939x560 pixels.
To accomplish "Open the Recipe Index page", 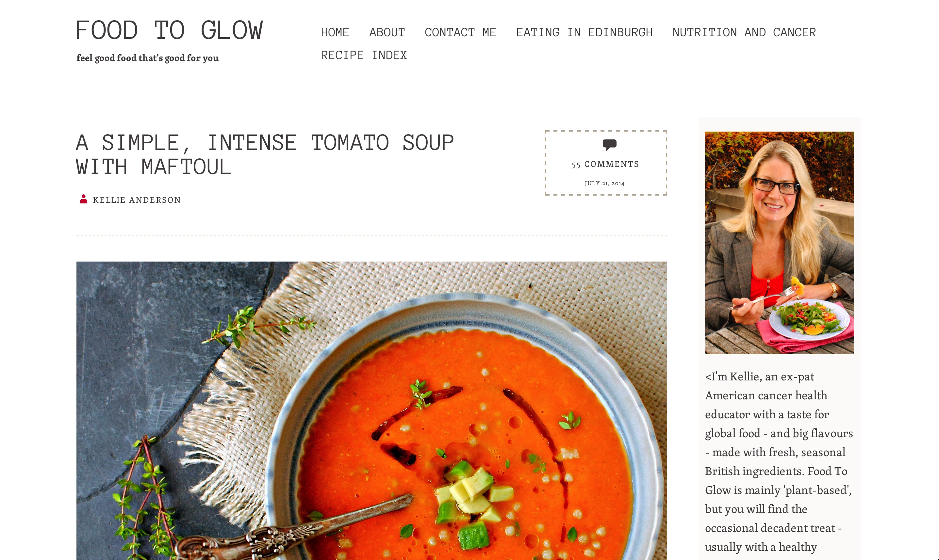I will [x=364, y=56].
